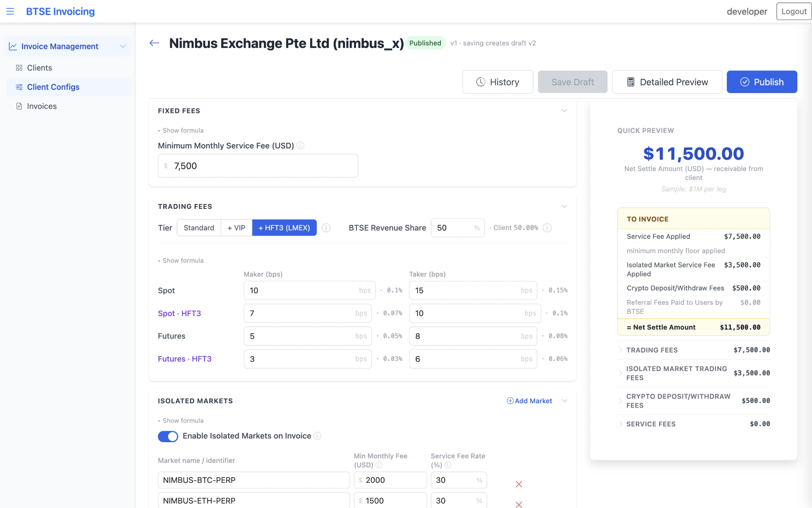Edit NIMBUS-BTC-PERP min monthly fee field
The image size is (812, 508).
(390, 480)
